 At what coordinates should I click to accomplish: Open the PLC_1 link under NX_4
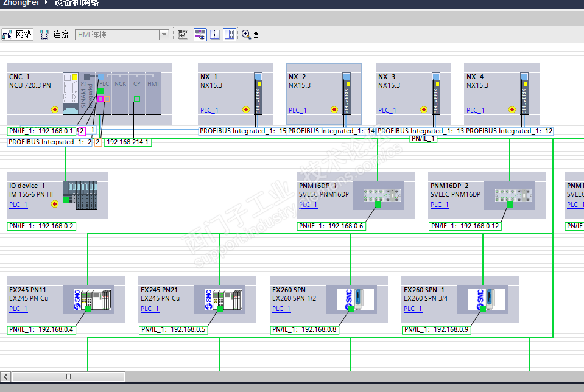pos(475,110)
